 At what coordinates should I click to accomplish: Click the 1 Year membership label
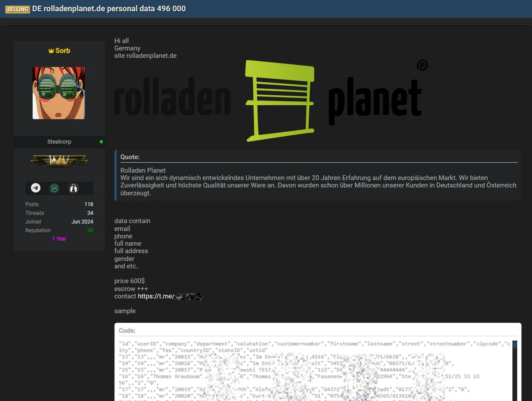coord(59,239)
